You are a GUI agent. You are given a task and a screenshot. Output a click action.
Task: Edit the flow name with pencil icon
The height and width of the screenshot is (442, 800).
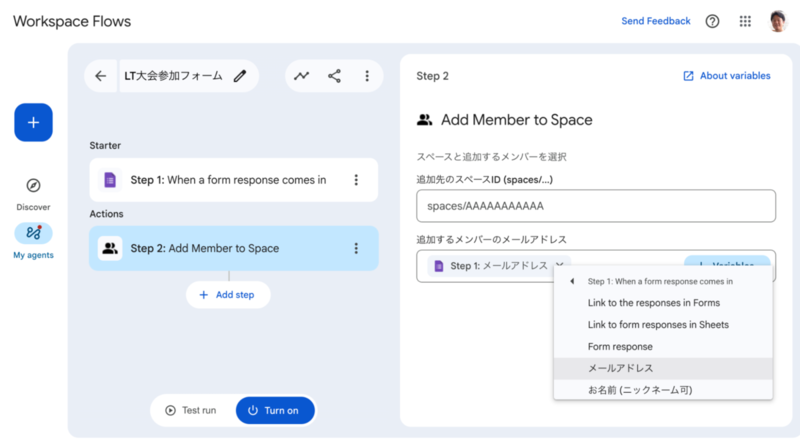point(240,76)
